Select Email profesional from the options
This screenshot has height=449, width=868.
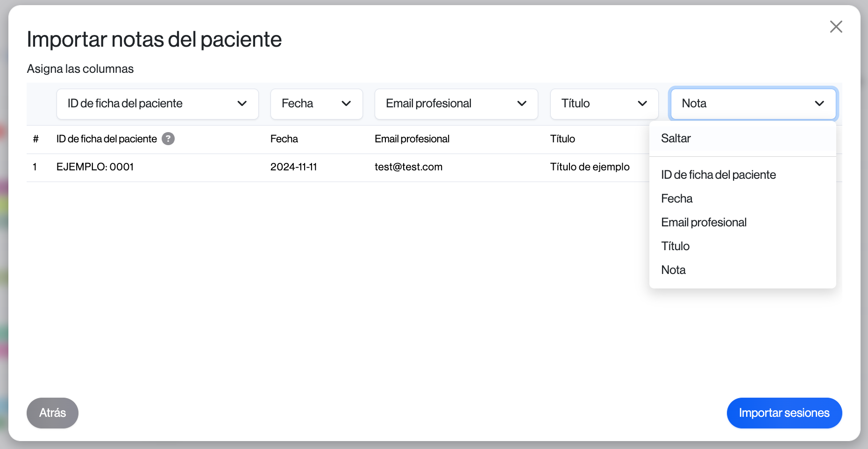tap(704, 223)
